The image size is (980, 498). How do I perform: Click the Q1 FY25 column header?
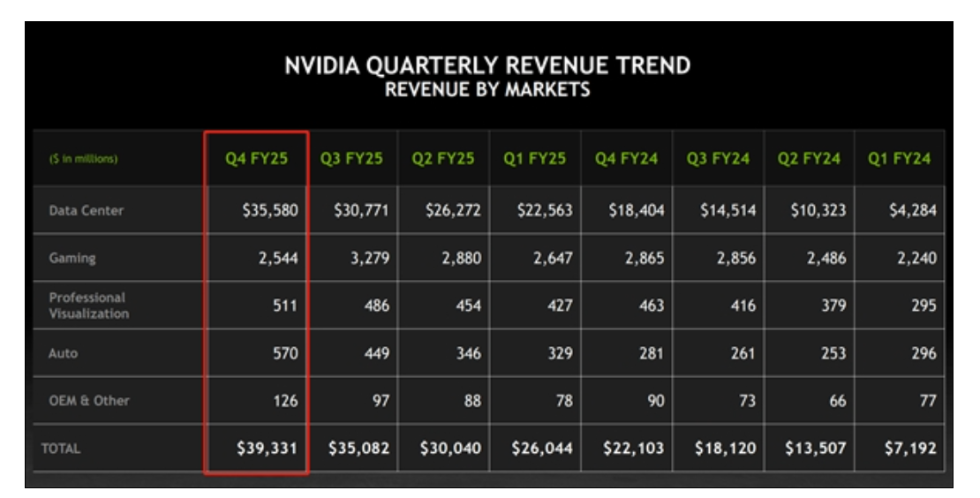pyautogui.click(x=534, y=159)
